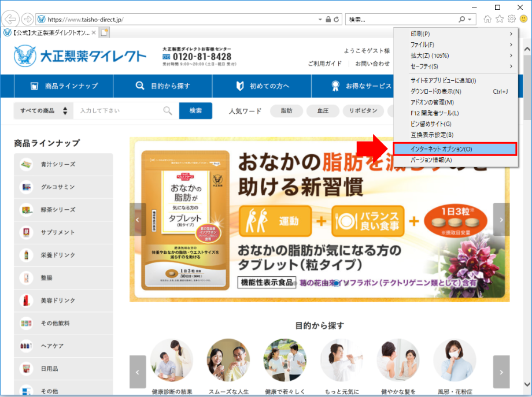Open 整腸 in the sidebar

tap(64, 278)
